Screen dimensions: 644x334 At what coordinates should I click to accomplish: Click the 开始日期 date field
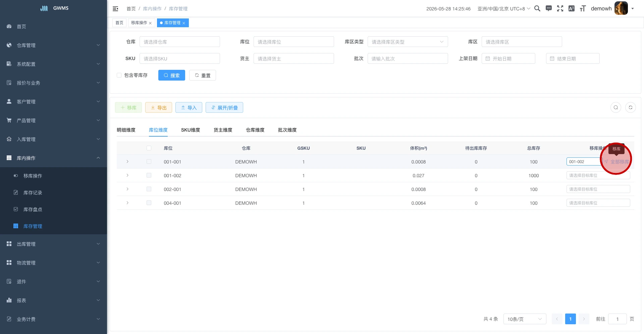[508, 58]
